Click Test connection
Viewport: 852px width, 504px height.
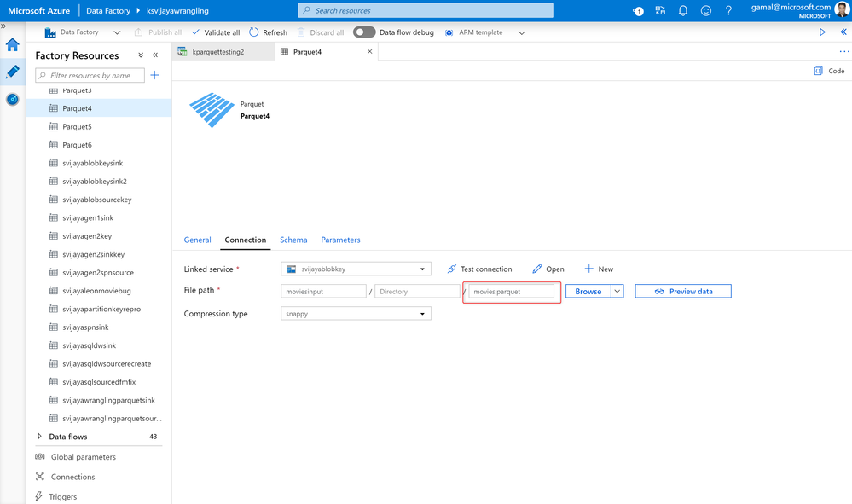click(480, 269)
